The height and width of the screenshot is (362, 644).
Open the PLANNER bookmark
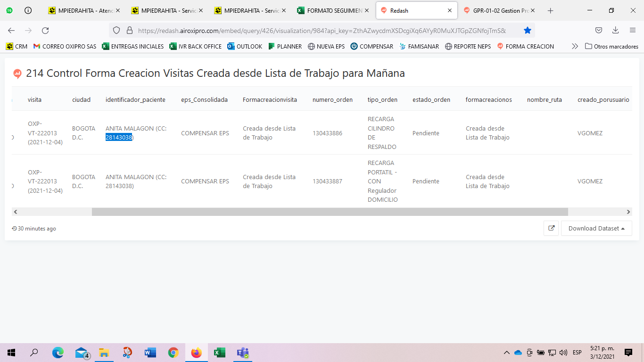pos(285,46)
